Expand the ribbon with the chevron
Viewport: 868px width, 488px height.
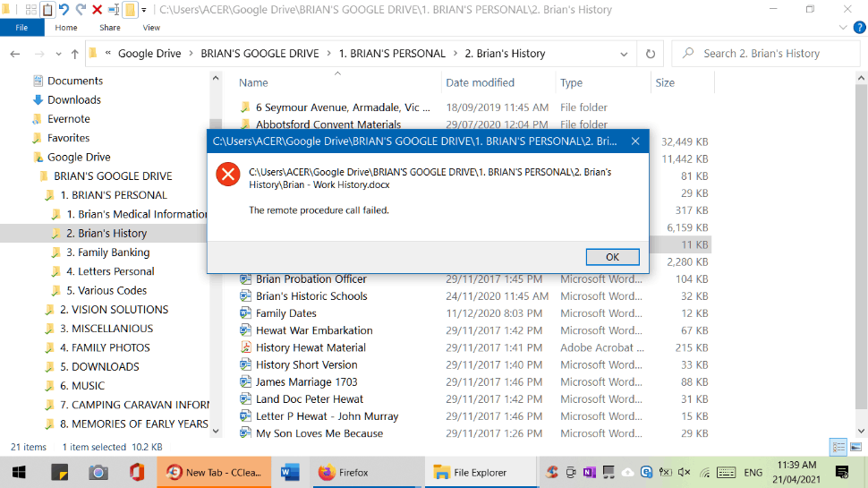pos(843,27)
